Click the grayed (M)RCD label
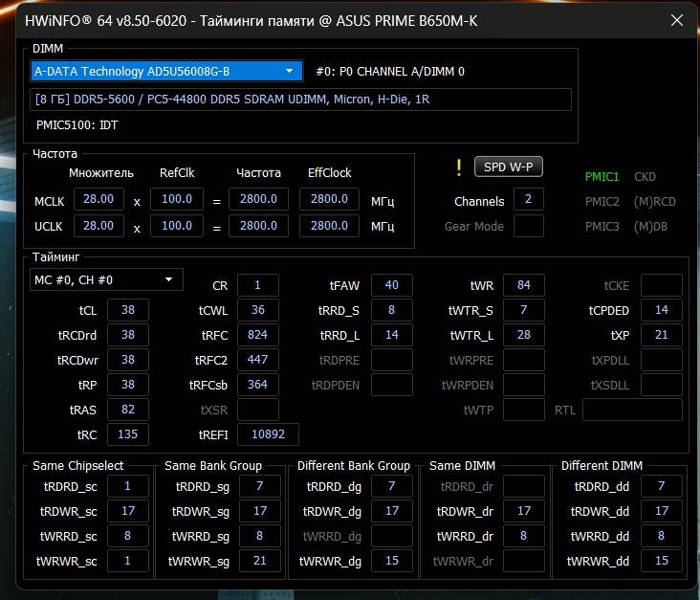700x600 pixels. click(x=654, y=202)
